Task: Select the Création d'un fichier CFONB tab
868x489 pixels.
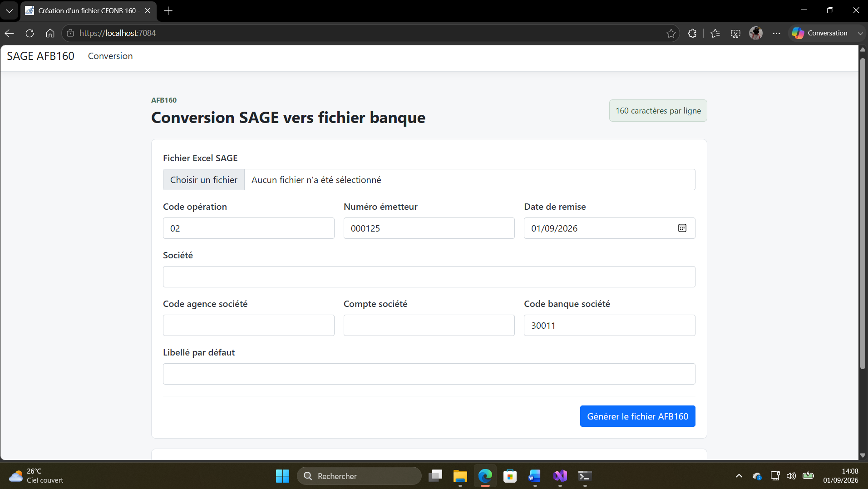Action: click(88, 10)
